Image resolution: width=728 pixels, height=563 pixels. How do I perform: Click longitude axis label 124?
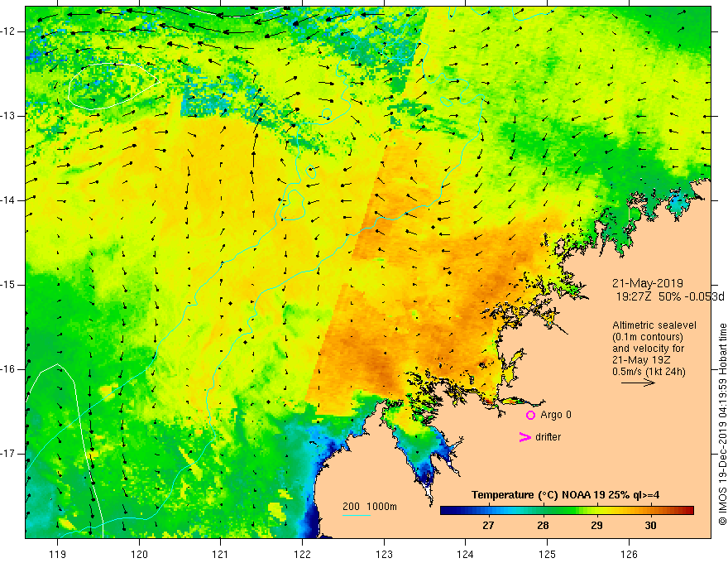tap(465, 554)
